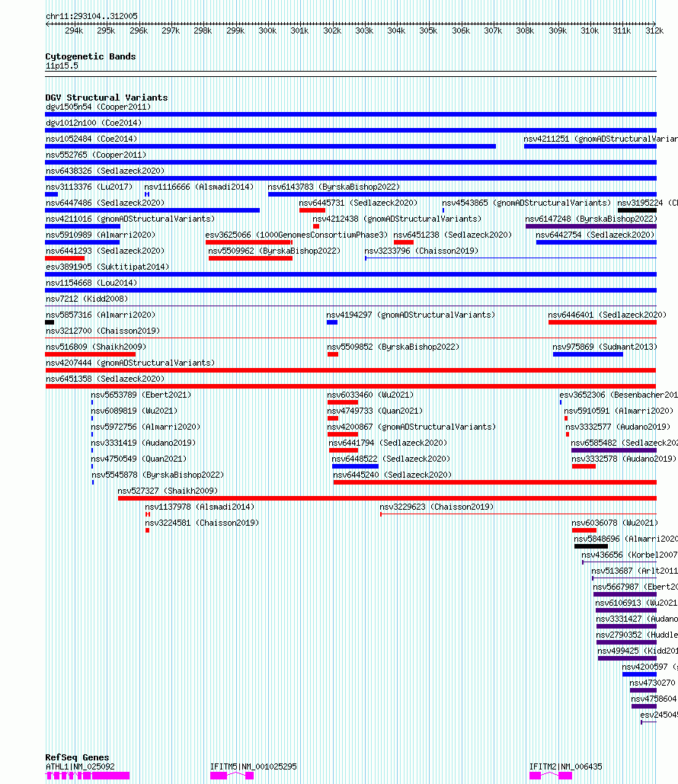Select nsv5509852 (ByrskaBishop2022) variant
Image resolution: width=678 pixels, height=784 pixels.
click(393, 347)
